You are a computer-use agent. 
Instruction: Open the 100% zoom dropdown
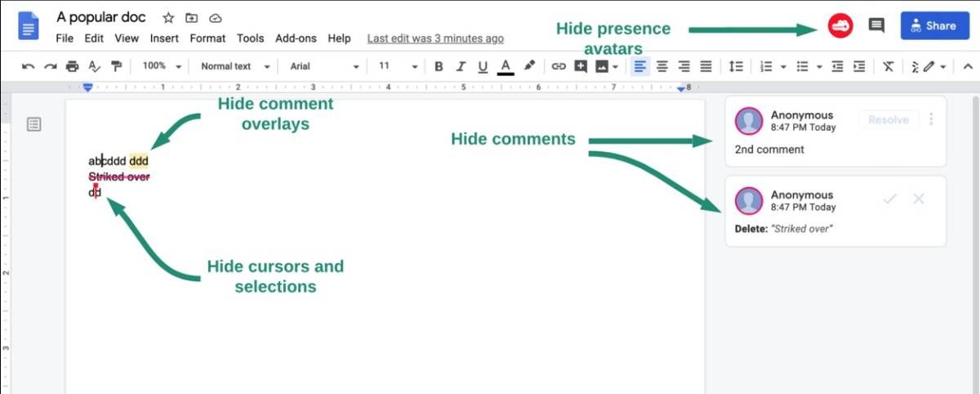pos(161,66)
